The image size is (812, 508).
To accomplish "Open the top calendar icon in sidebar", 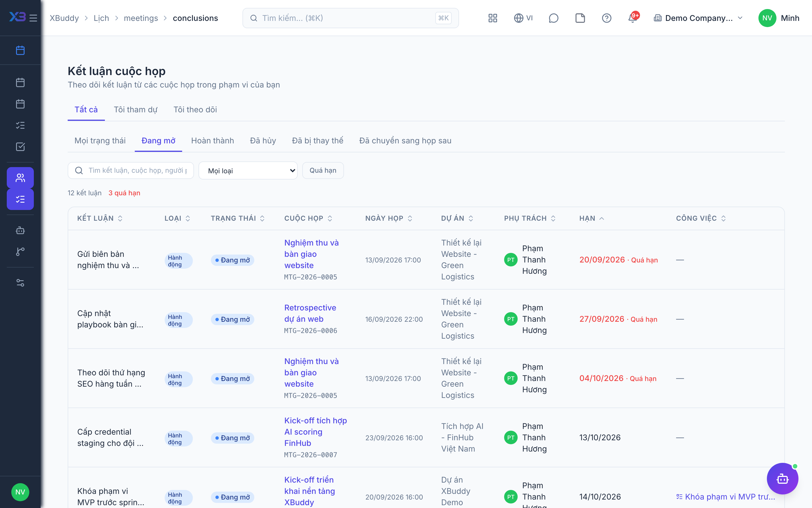I will 20,50.
